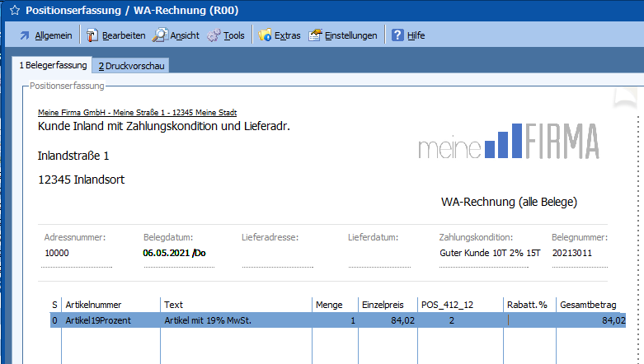Click the star icon in the title bar
This screenshot has height=364, width=644.
point(14,12)
